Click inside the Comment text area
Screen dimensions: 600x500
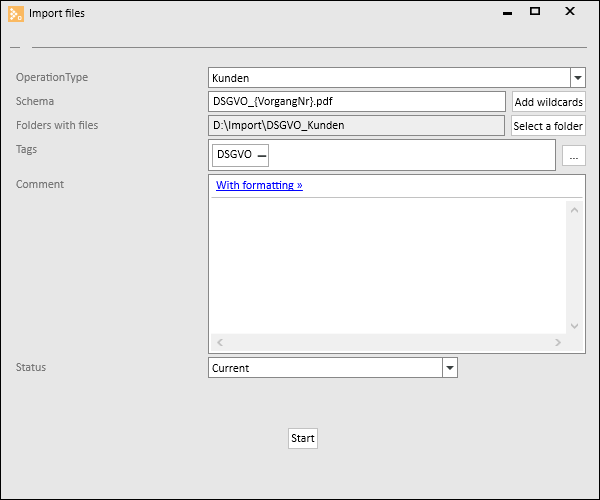tap(388, 267)
